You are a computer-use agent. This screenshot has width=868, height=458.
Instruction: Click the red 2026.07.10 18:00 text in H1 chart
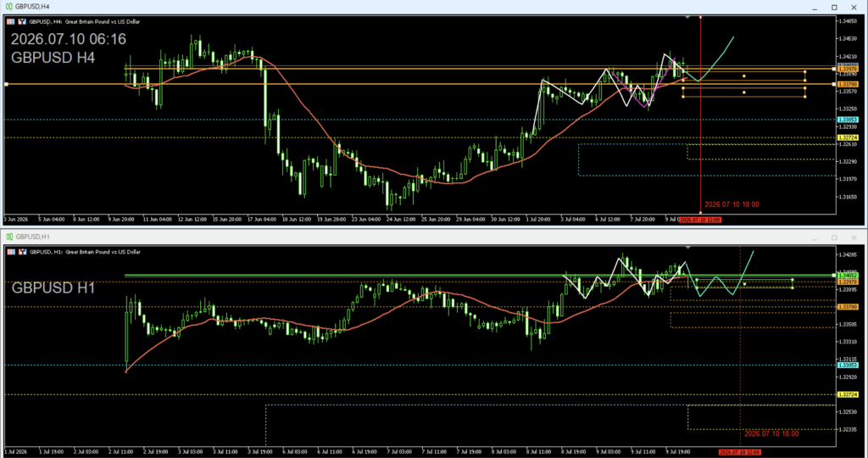coord(771,433)
